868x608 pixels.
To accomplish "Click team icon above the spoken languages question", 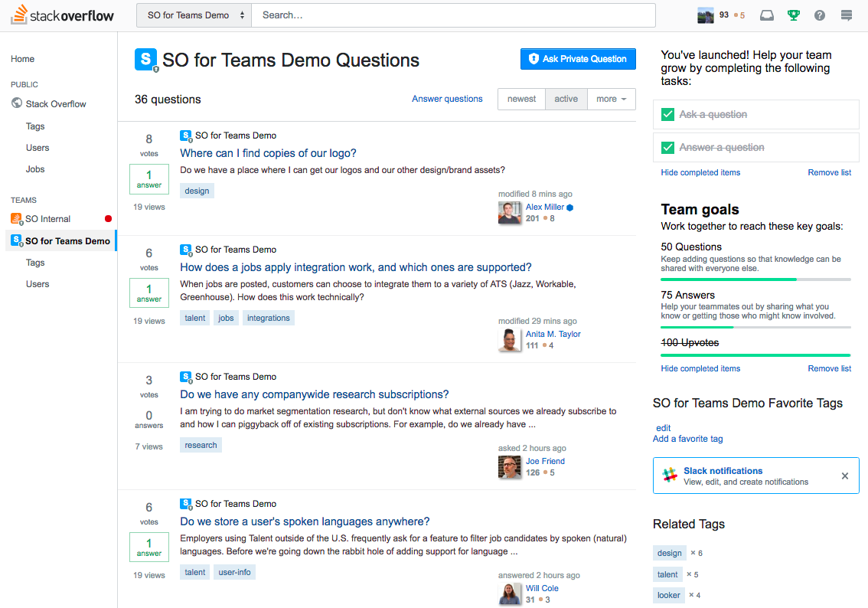I will coord(186,504).
